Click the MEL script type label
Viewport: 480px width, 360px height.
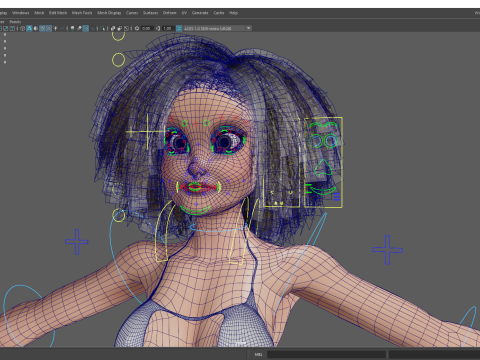[258, 354]
